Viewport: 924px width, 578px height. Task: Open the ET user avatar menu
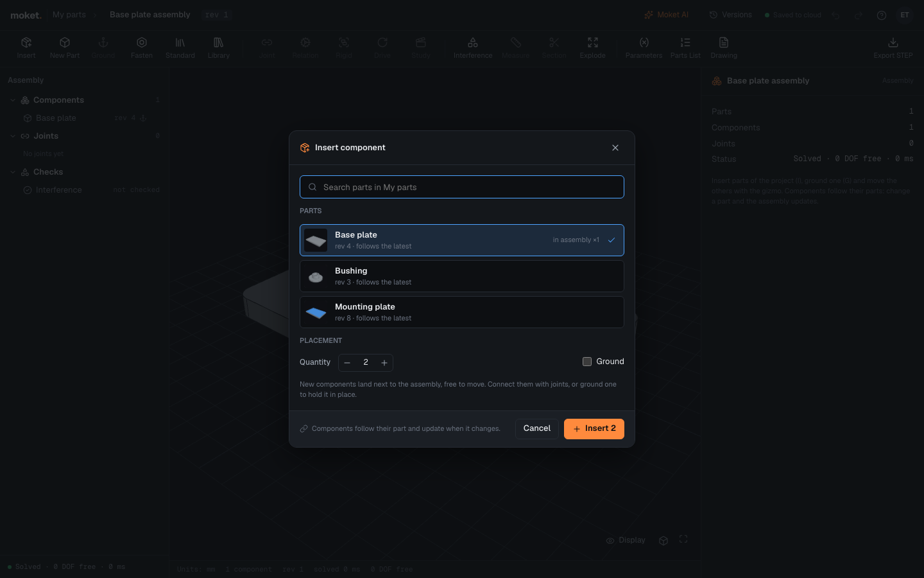point(905,15)
